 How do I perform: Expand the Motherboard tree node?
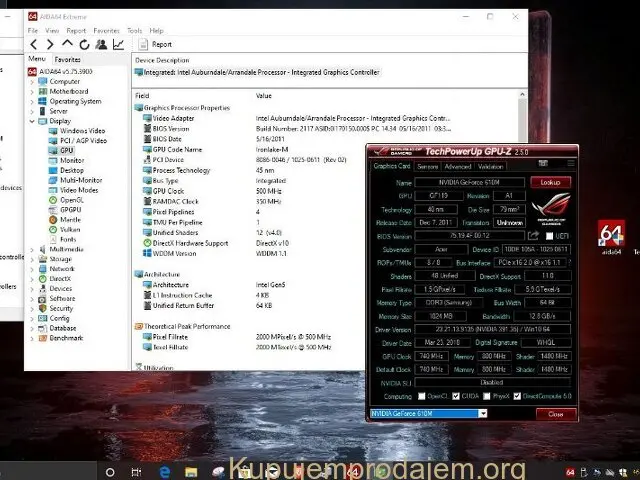click(x=33, y=91)
